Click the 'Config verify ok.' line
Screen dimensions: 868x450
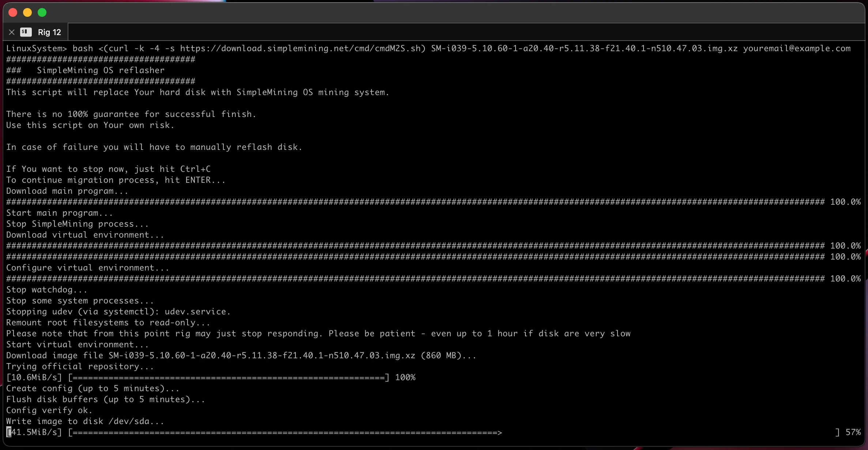(x=49, y=410)
